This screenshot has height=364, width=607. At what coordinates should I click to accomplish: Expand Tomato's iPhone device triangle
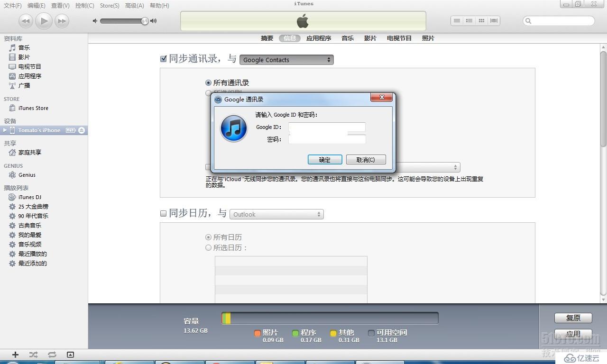tap(5, 130)
